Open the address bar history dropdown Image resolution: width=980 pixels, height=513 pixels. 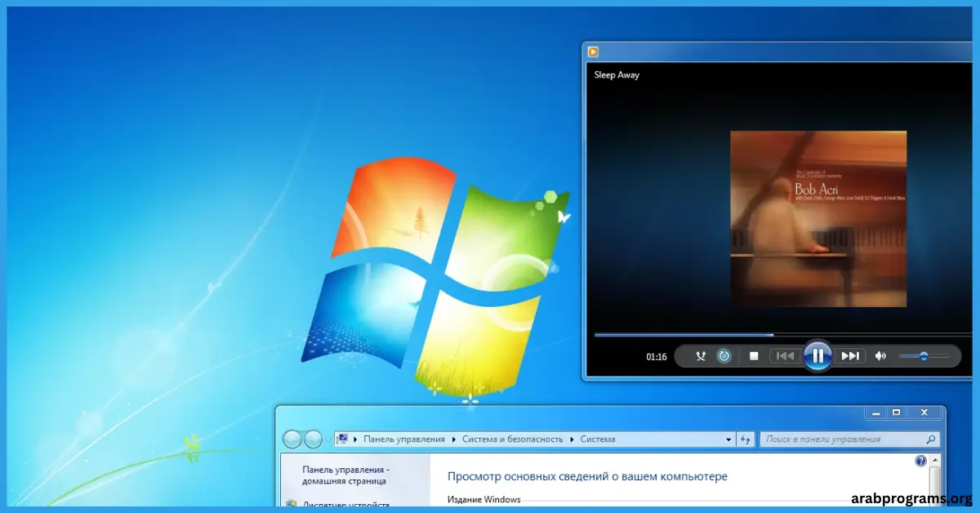[729, 439]
